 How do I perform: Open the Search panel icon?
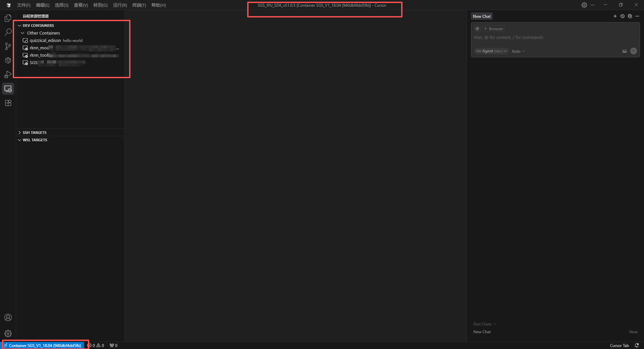8,32
